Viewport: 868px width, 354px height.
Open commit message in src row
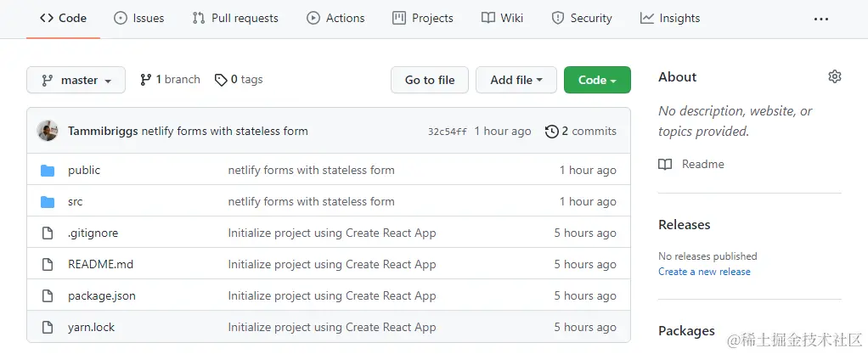tap(311, 202)
